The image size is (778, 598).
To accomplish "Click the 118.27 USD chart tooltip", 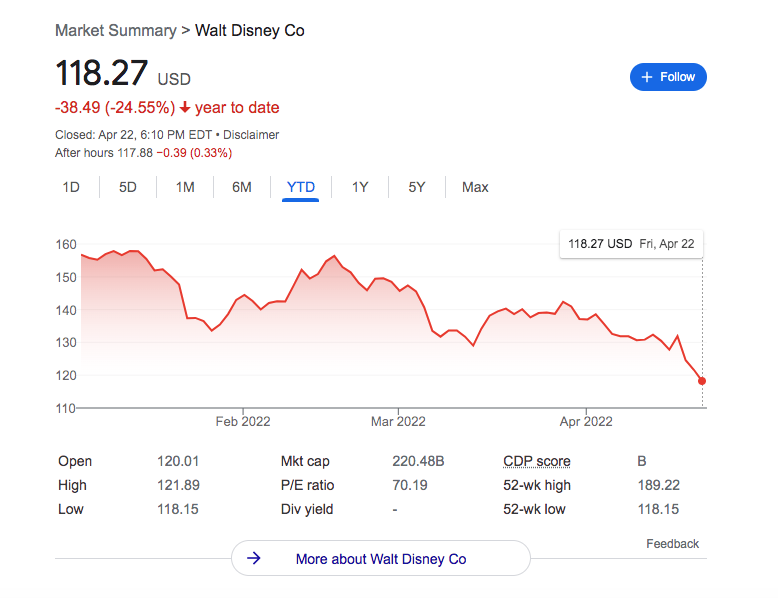I will pos(630,243).
